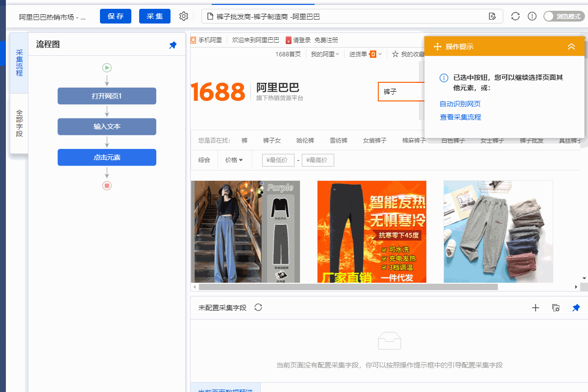
Task: Open 进货单 dropdown menu
Action: pyautogui.click(x=366, y=54)
